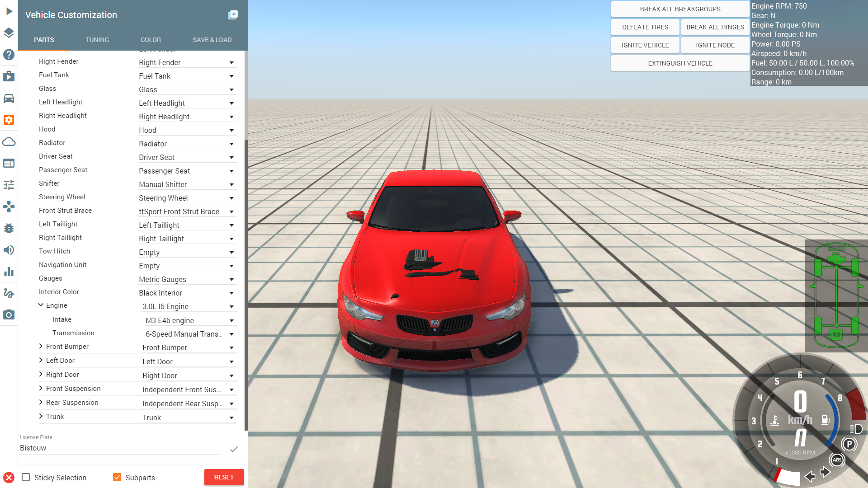Expand the Front Suspension section
This screenshot has height=488, width=868.
tap(41, 388)
